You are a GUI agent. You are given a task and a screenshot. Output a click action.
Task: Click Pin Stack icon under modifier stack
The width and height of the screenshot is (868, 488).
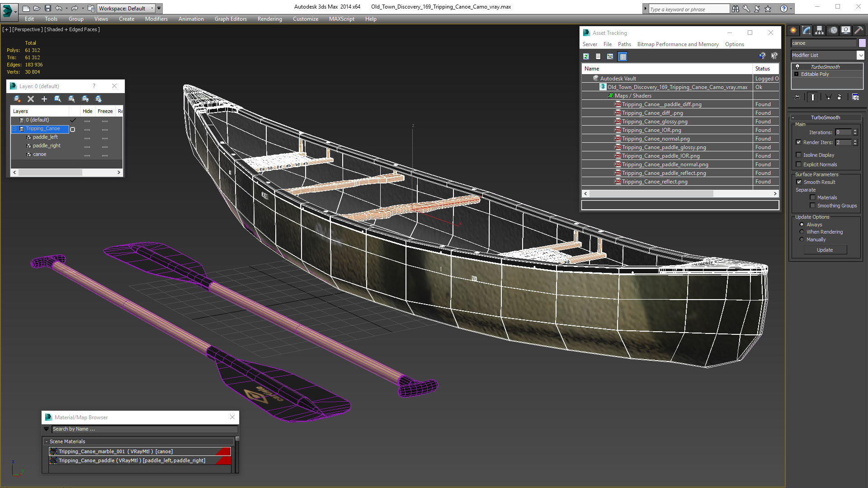point(797,97)
